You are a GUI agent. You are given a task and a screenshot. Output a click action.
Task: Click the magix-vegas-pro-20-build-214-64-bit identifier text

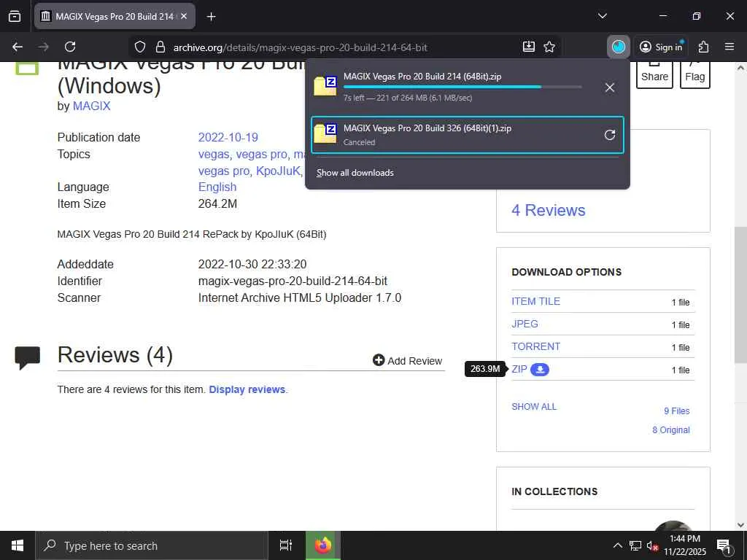[x=293, y=281]
